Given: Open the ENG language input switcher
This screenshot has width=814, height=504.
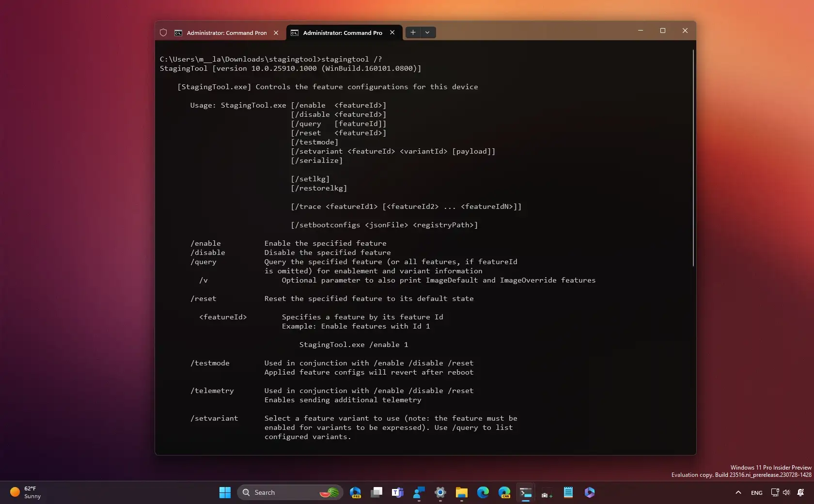Looking at the screenshot, I should [756, 492].
